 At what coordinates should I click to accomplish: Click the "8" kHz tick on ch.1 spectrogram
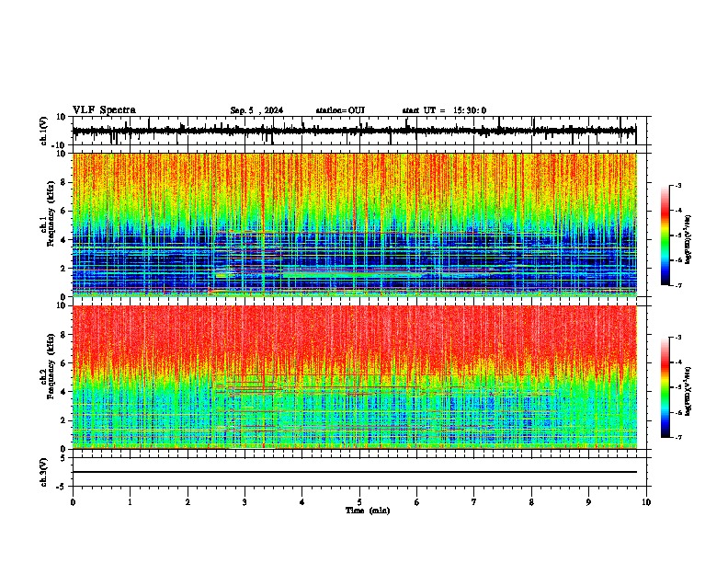click(63, 182)
